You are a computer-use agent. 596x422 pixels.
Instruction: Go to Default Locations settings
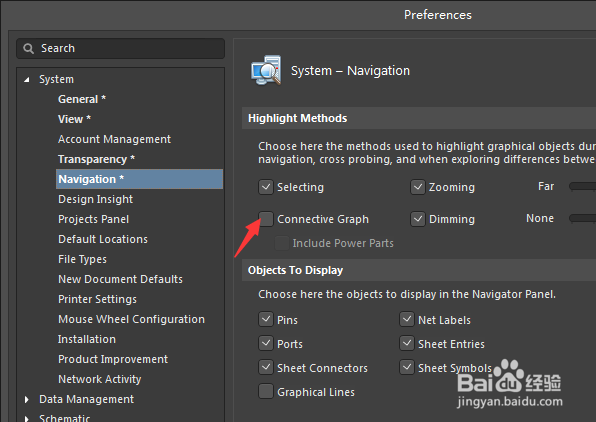[103, 239]
